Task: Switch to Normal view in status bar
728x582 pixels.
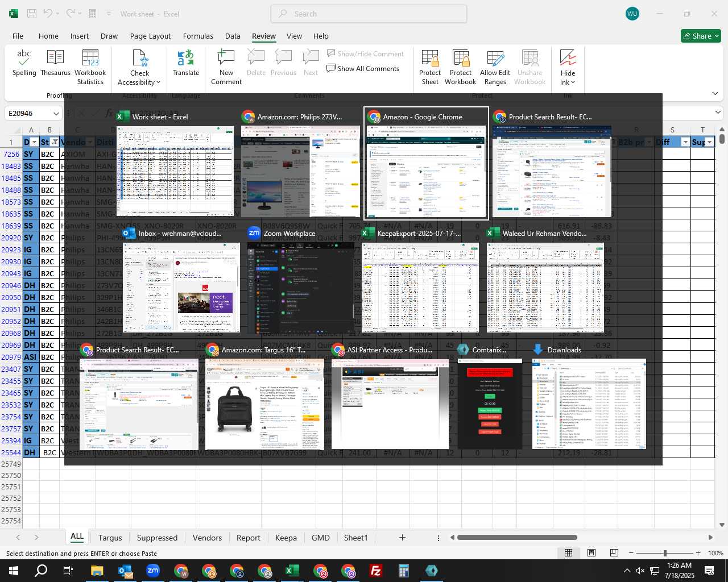Action: 568,553
